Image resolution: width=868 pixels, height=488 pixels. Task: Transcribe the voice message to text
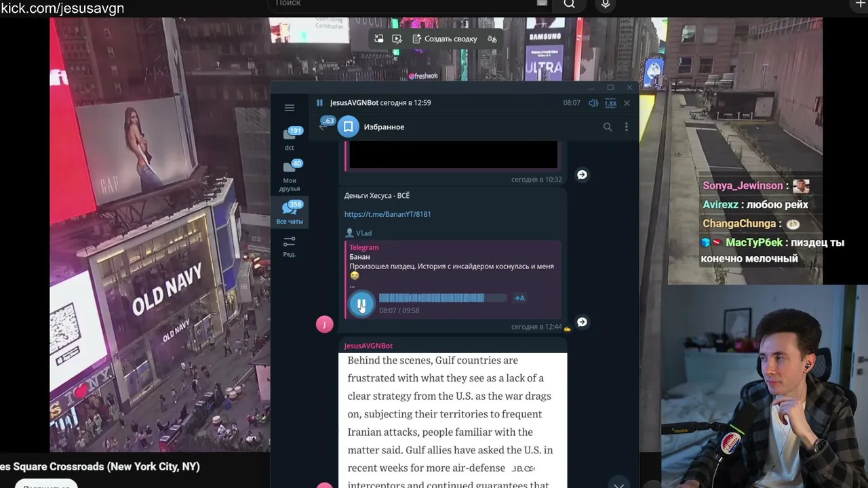tap(519, 298)
